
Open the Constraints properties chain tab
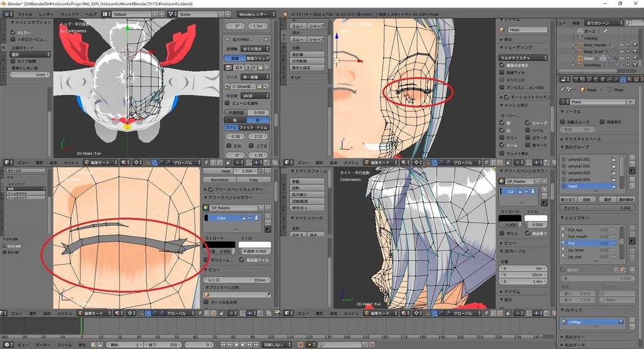pyautogui.click(x=609, y=79)
